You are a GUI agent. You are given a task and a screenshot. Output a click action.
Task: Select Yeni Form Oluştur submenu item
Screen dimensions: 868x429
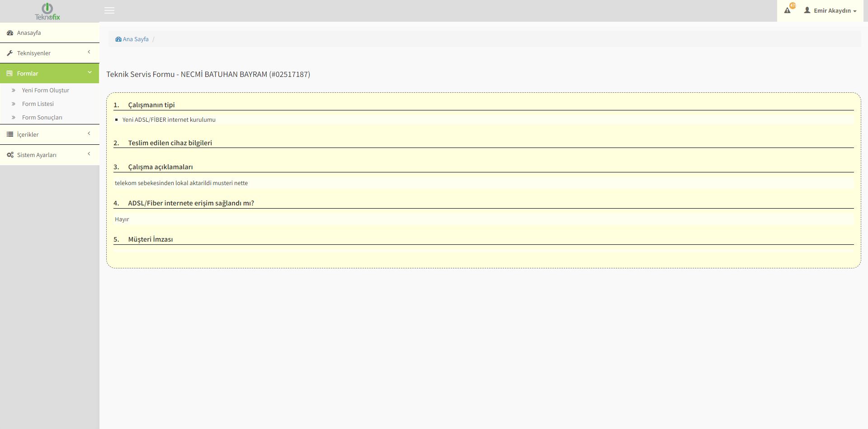coord(46,91)
